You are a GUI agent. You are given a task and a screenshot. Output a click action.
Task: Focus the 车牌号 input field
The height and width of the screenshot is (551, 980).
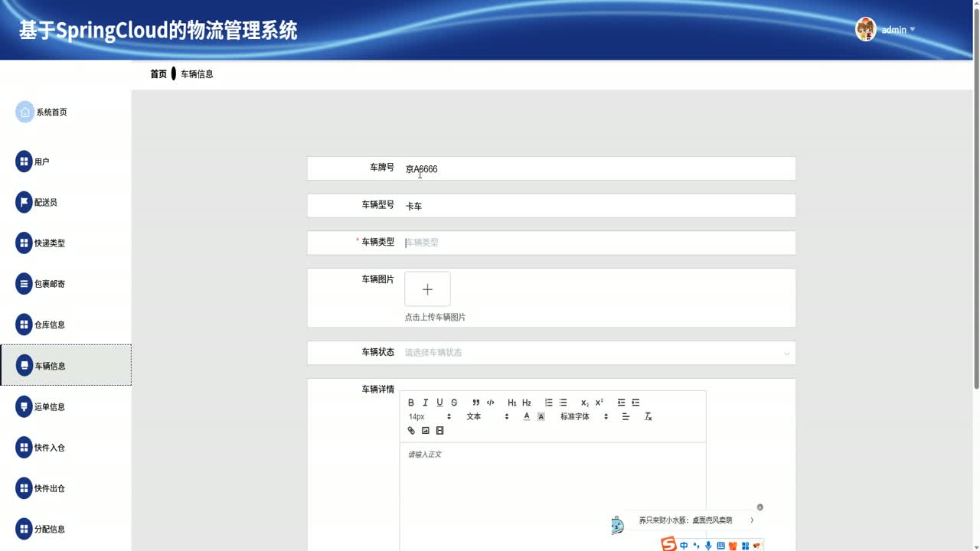coord(597,168)
